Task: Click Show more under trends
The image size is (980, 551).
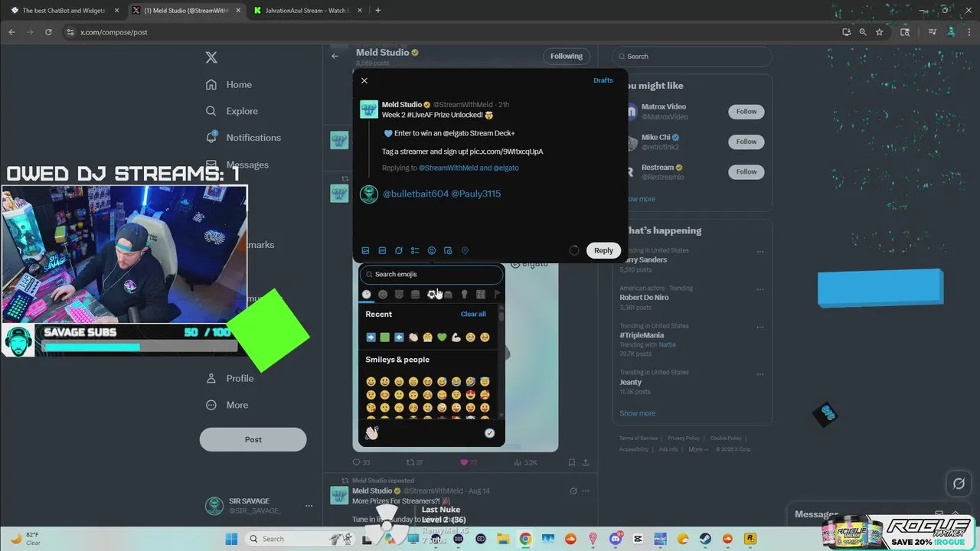Action: coord(637,413)
